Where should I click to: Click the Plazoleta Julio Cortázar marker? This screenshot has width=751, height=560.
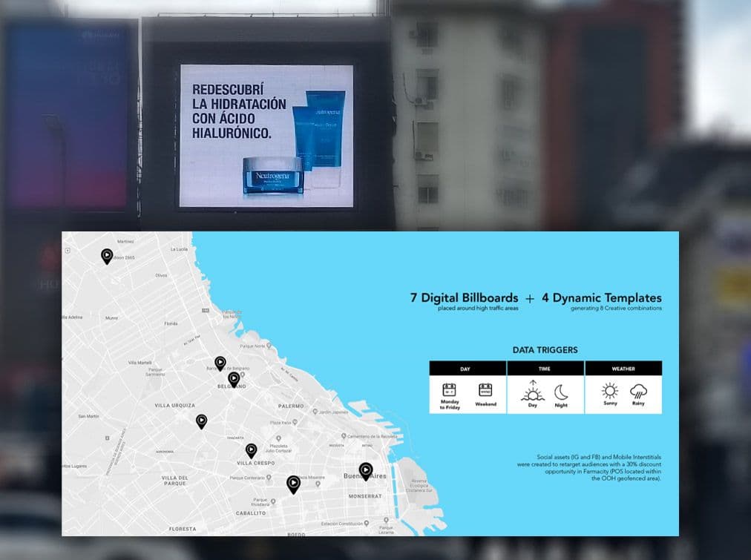pos(278,438)
